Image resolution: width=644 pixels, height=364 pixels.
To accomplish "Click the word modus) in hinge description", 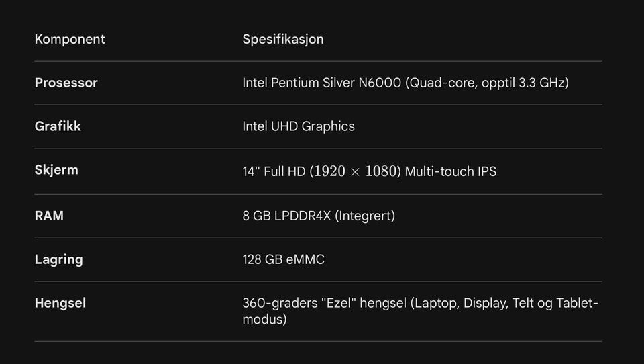I will pos(264,319).
